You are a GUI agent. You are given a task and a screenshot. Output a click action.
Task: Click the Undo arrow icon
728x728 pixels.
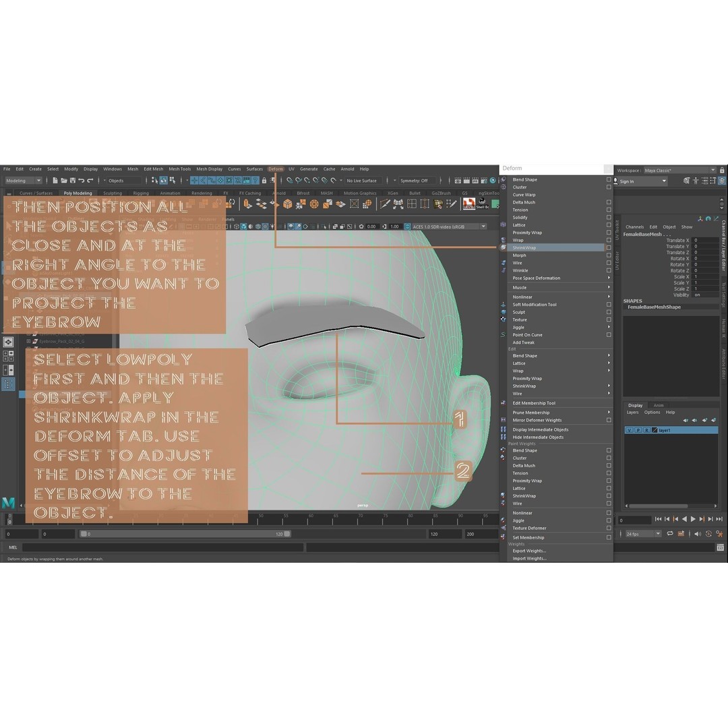click(x=82, y=181)
